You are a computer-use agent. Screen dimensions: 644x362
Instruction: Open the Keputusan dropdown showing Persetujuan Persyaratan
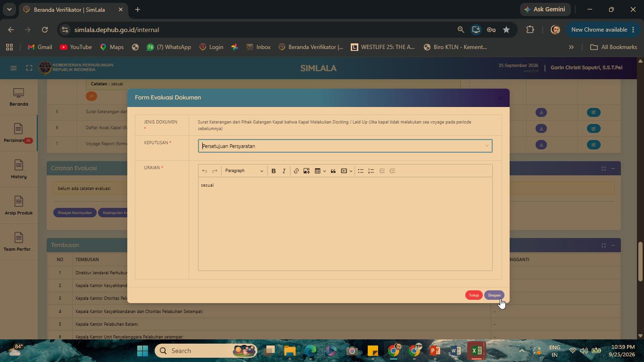click(x=345, y=146)
